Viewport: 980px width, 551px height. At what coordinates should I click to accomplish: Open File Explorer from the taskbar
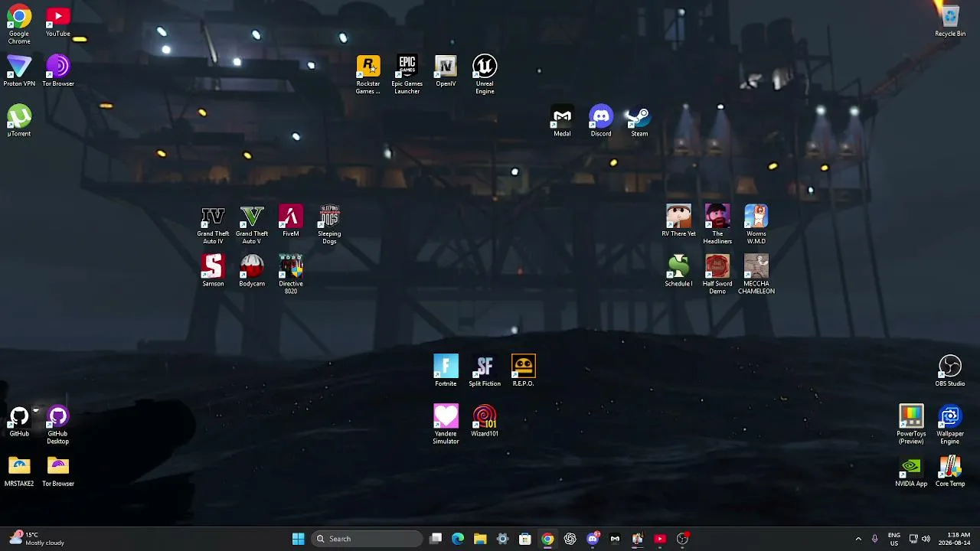point(480,539)
